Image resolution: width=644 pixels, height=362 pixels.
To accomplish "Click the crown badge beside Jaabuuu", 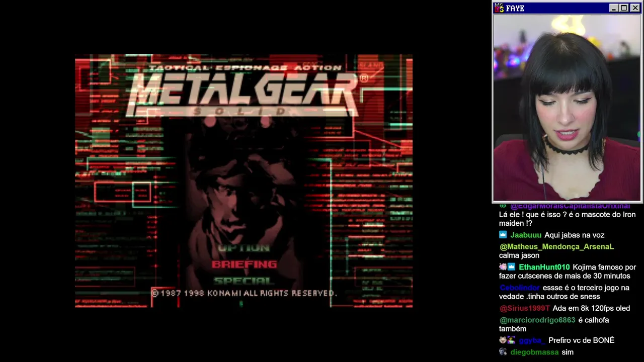I will [503, 235].
